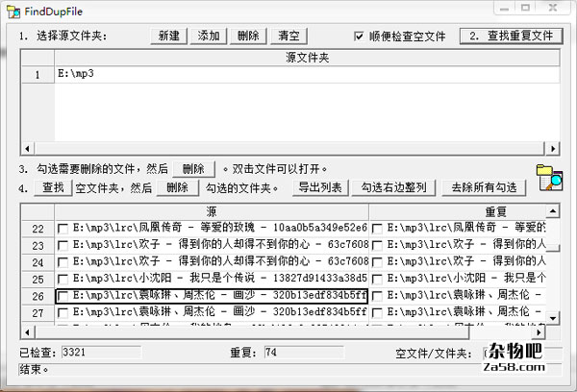
Task: Check duplicate column checkbox in row 26
Action: 377,296
